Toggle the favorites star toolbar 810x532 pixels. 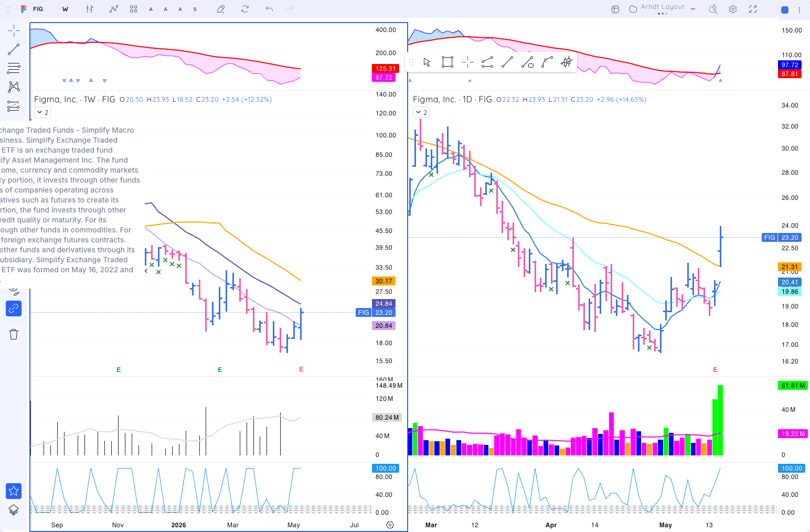pos(14,491)
